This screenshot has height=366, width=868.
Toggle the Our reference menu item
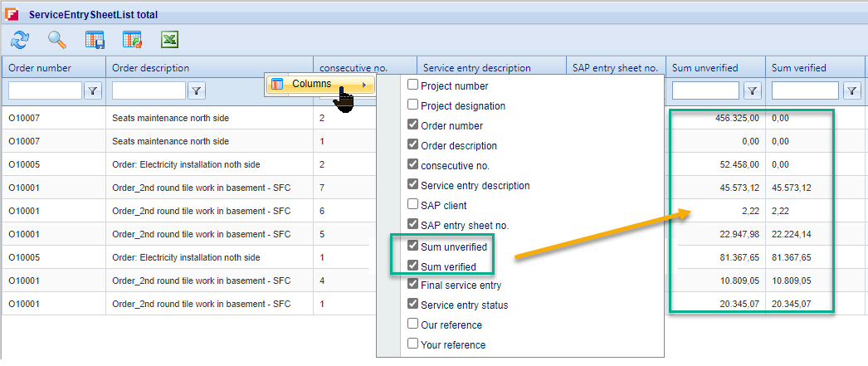point(412,325)
